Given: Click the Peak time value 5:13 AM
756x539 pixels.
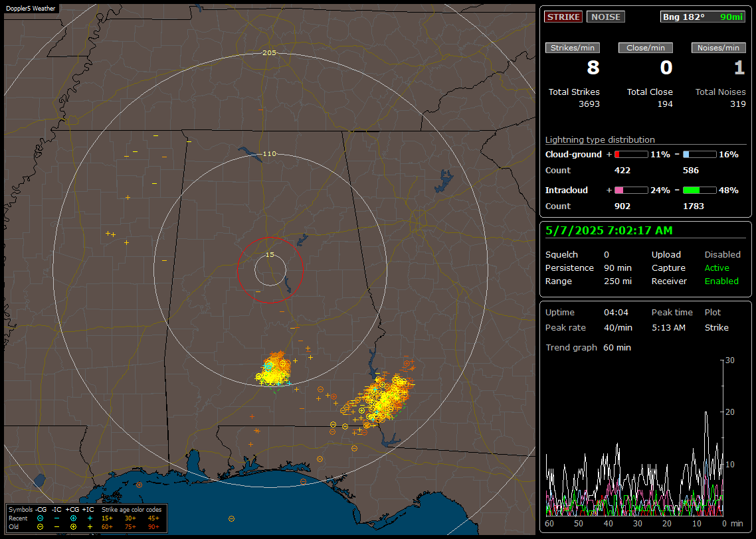Looking at the screenshot, I should (668, 327).
